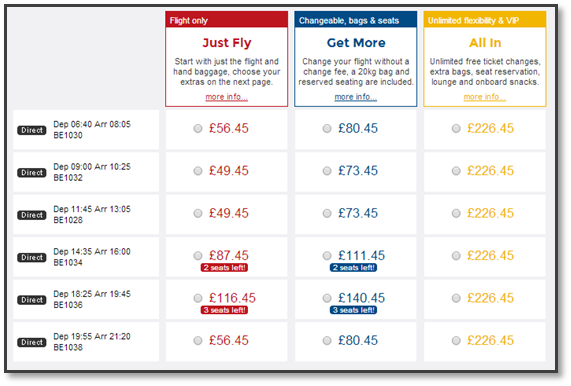Click the blue 3 seats left badge

pos(354,310)
